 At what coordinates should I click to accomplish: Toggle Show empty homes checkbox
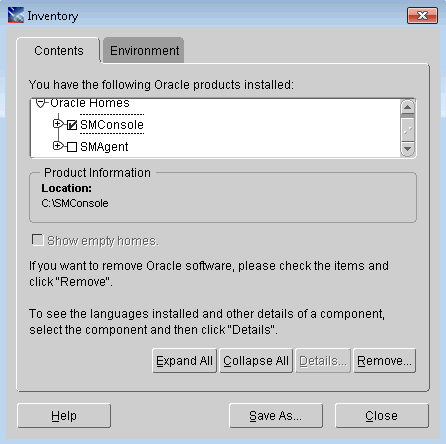pyautogui.click(x=37, y=240)
